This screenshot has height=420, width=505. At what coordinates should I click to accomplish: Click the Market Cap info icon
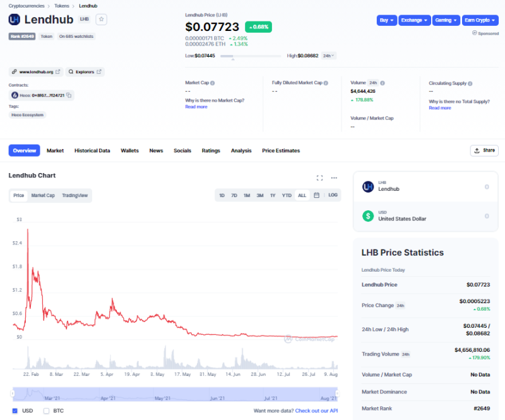(x=213, y=83)
